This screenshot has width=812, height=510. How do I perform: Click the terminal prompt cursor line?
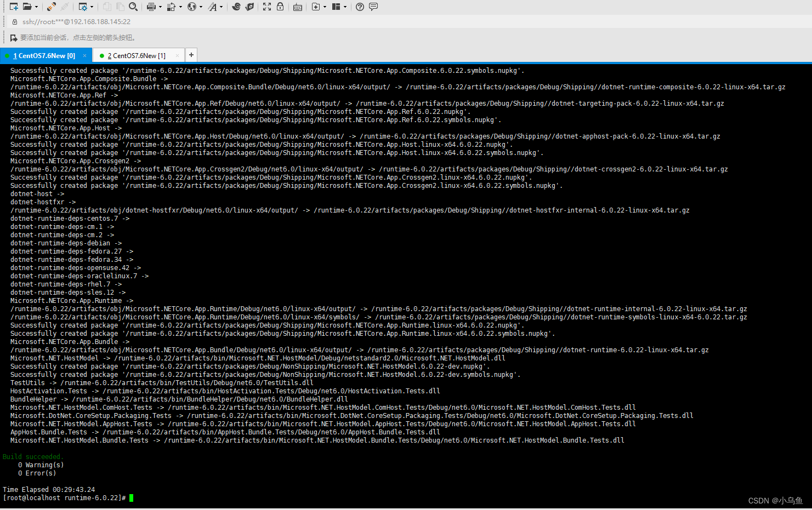pyautogui.click(x=68, y=498)
